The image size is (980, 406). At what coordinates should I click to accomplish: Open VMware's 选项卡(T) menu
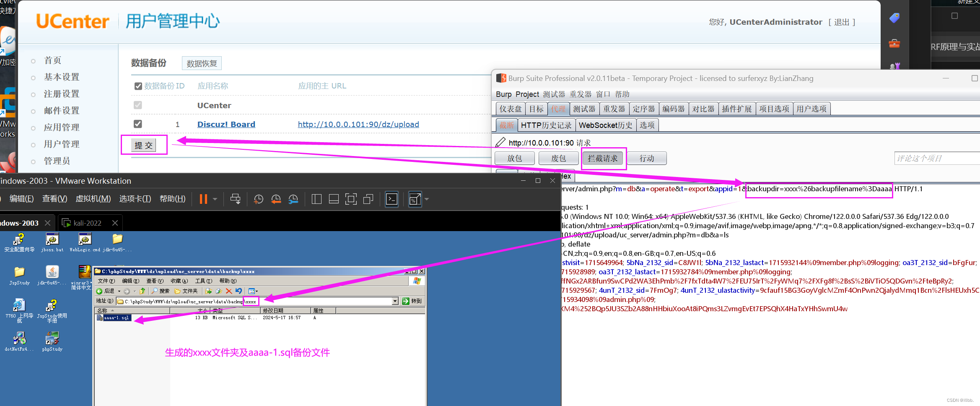pos(135,199)
